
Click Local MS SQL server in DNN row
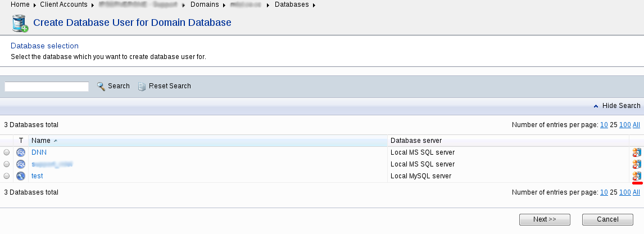click(423, 152)
